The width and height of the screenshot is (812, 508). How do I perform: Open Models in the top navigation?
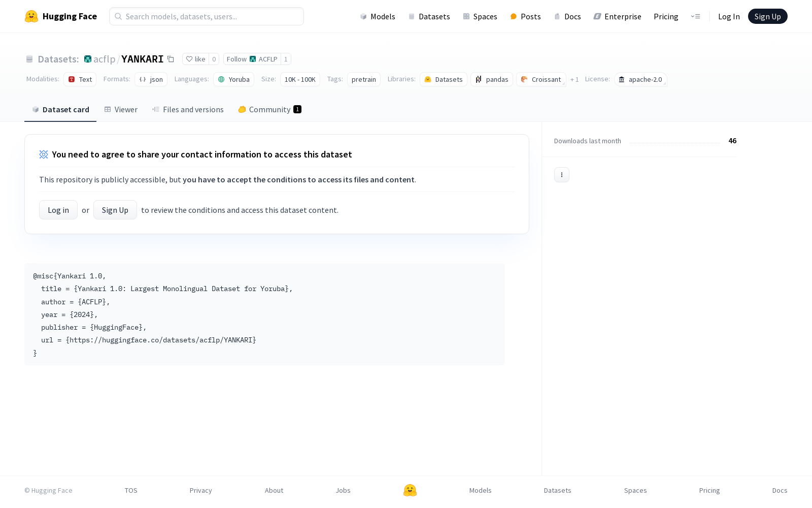pos(378,16)
